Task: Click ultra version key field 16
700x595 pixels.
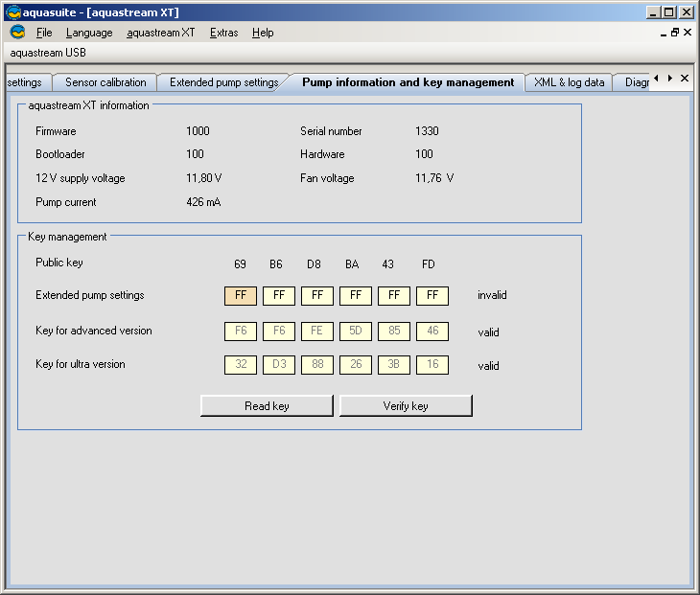Action: [432, 364]
